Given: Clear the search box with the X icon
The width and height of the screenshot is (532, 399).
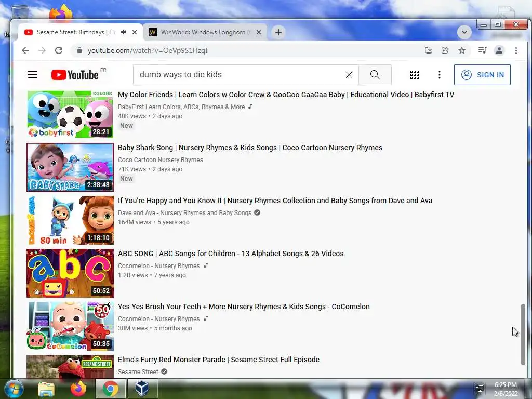Looking at the screenshot, I should [x=349, y=75].
